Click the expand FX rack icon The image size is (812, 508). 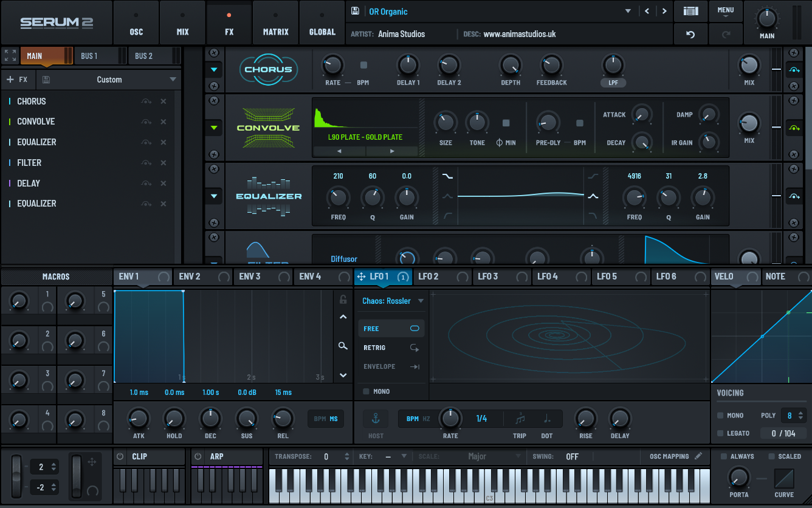10,56
